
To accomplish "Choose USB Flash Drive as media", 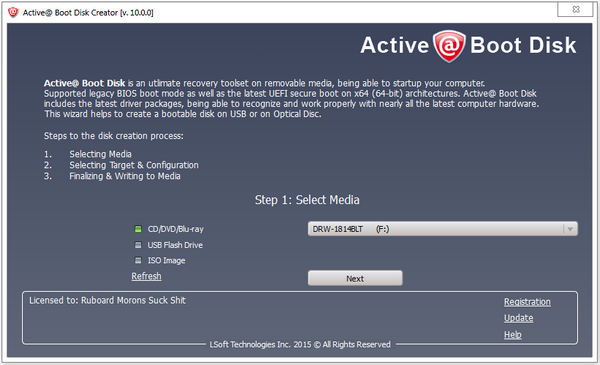I will 169,245.
